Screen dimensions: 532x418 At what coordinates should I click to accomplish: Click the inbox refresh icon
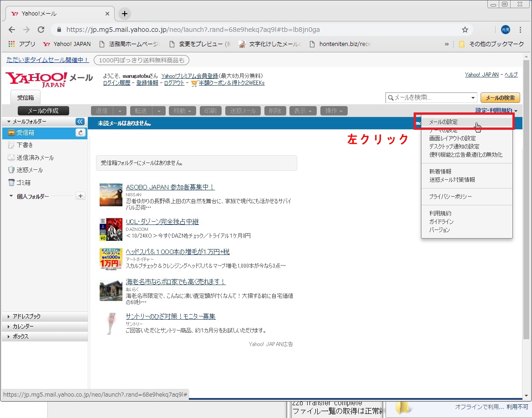pyautogui.click(x=81, y=133)
